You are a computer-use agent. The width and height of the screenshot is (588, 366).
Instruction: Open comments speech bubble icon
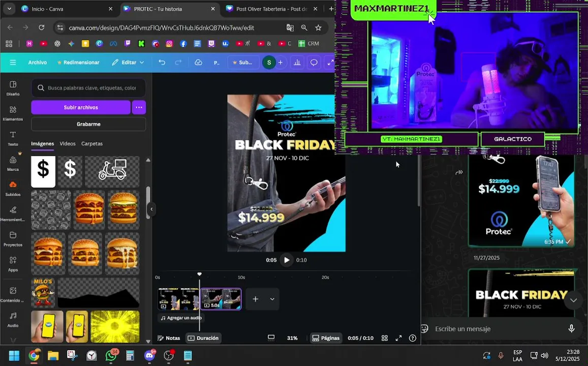[x=314, y=62]
